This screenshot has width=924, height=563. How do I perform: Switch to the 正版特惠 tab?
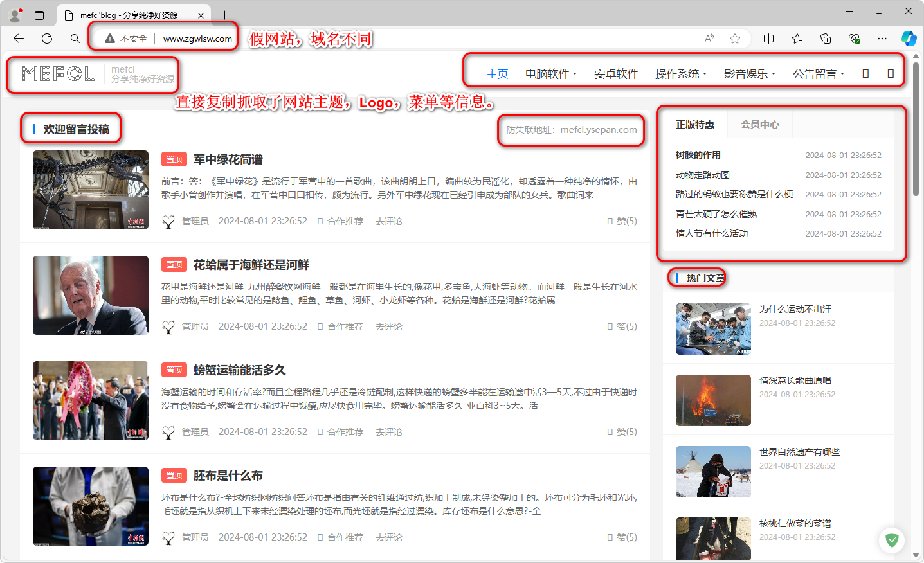(x=695, y=125)
